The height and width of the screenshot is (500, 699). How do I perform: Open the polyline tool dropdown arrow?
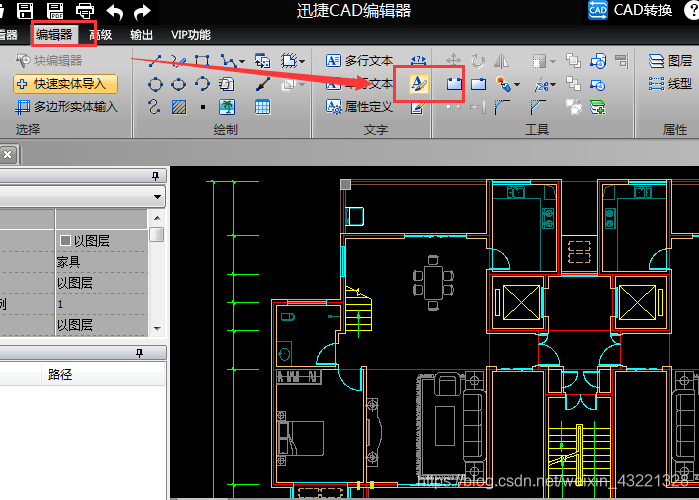pos(242,61)
